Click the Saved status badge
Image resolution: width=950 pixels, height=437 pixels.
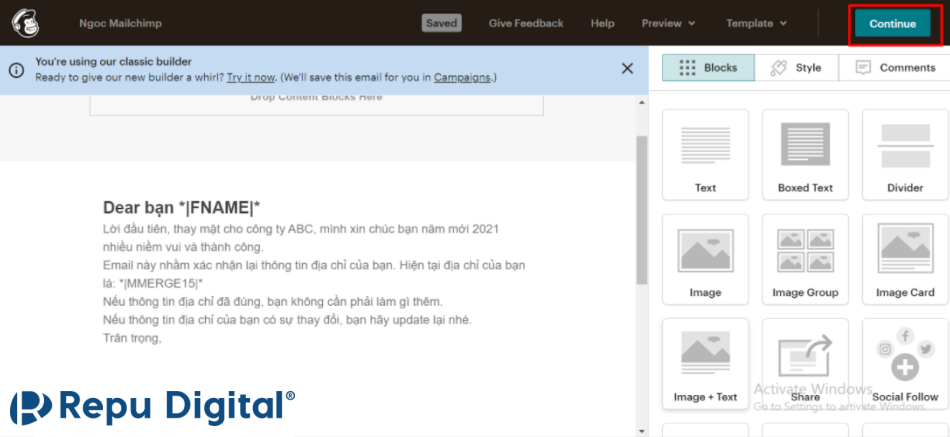[x=442, y=24]
